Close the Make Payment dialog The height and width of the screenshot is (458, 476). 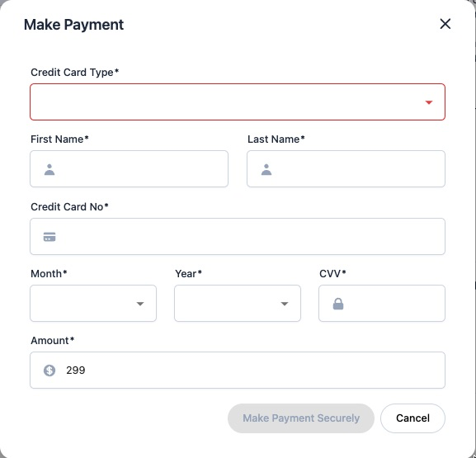pos(445,24)
